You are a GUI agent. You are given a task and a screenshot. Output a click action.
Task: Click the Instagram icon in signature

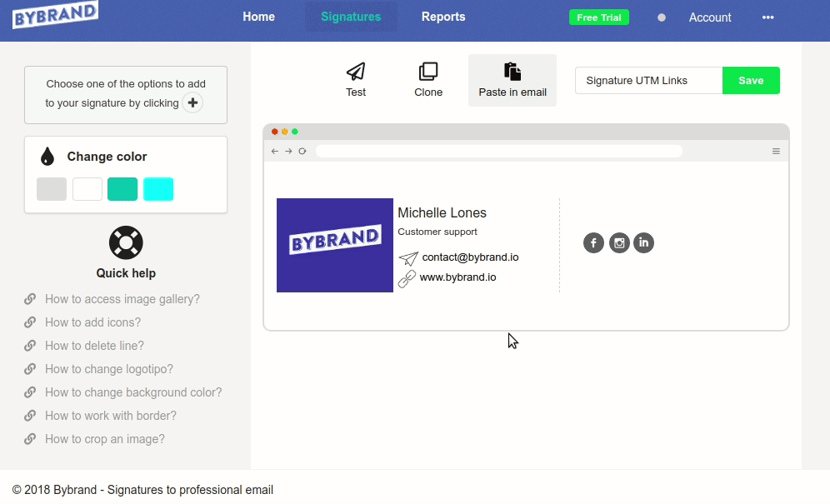pos(619,243)
